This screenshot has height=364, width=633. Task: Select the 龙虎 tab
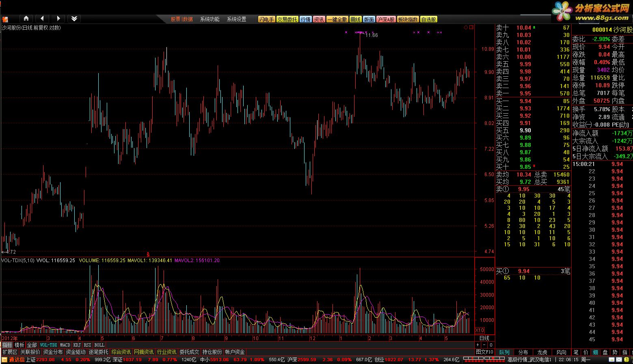(x=542, y=352)
